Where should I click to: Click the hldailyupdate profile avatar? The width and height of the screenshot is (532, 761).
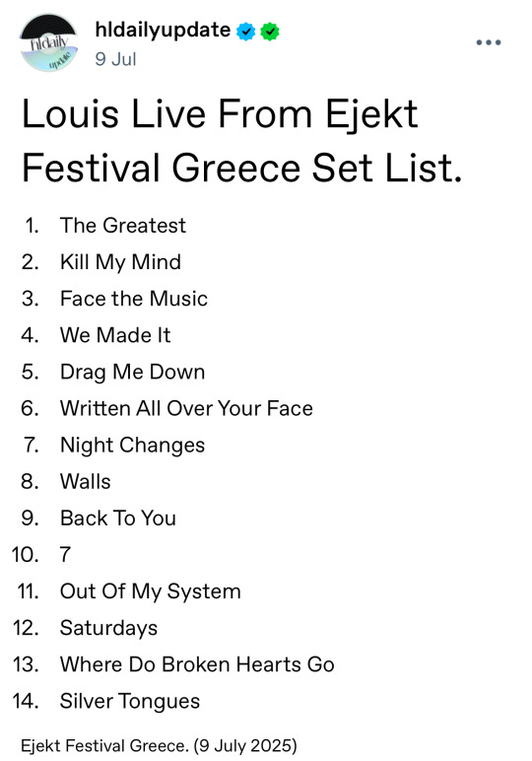(48, 42)
